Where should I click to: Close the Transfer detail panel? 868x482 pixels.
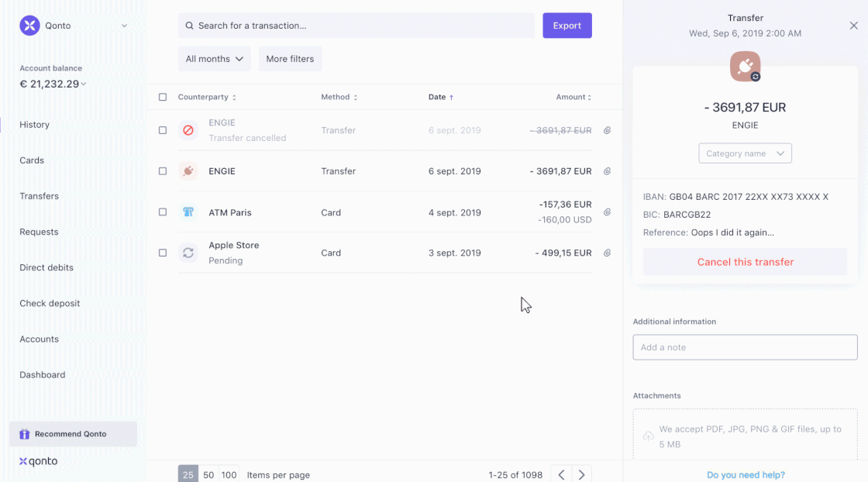[x=853, y=26]
